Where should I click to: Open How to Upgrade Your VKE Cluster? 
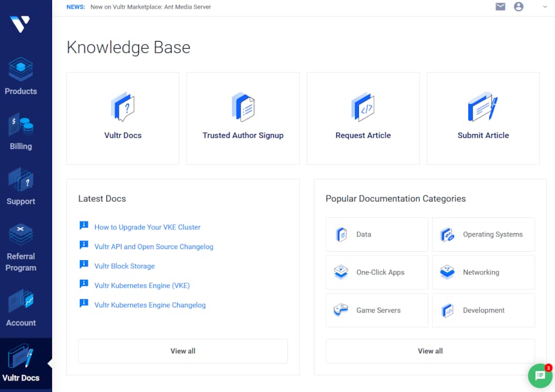pyautogui.click(x=147, y=227)
